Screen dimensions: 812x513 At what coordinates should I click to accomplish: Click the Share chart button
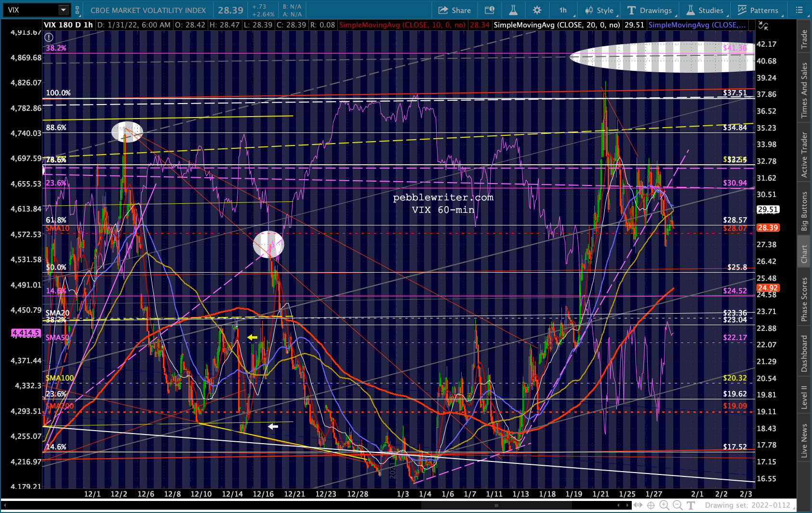point(454,10)
